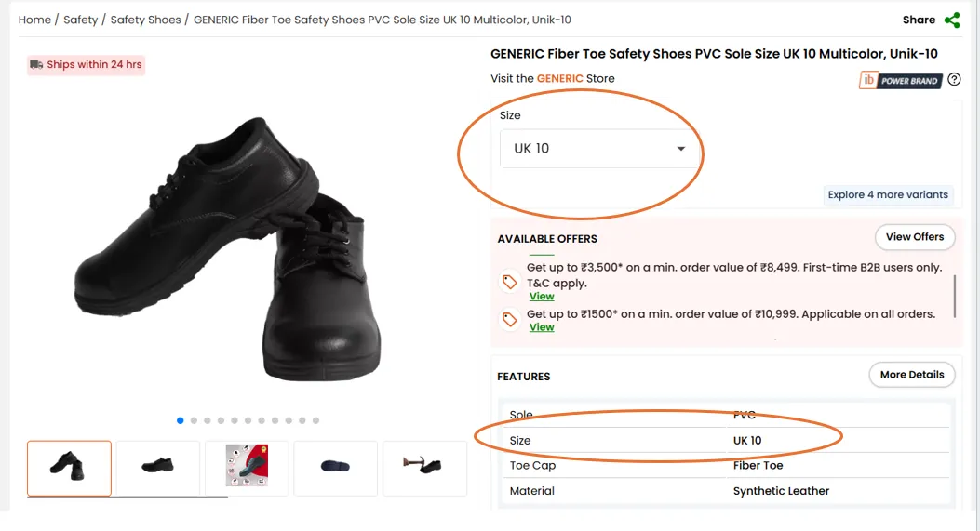
Task: Expand Explore 4 more variants
Action: [x=888, y=195]
